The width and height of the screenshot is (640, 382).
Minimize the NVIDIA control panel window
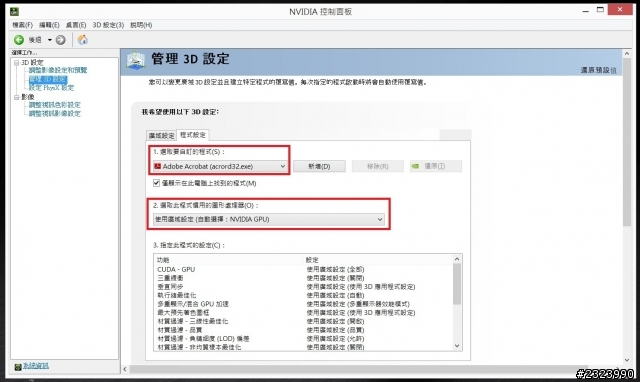(586, 10)
